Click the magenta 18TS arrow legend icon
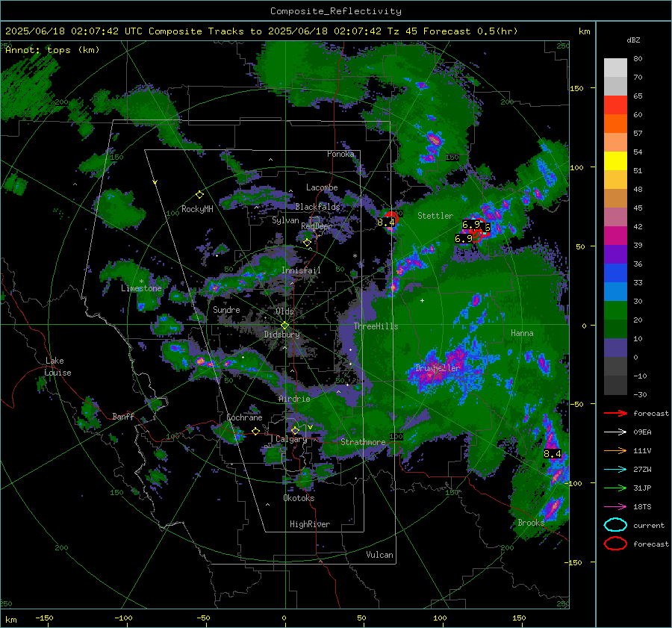Image resolution: width=672 pixels, height=628 pixels. click(615, 507)
